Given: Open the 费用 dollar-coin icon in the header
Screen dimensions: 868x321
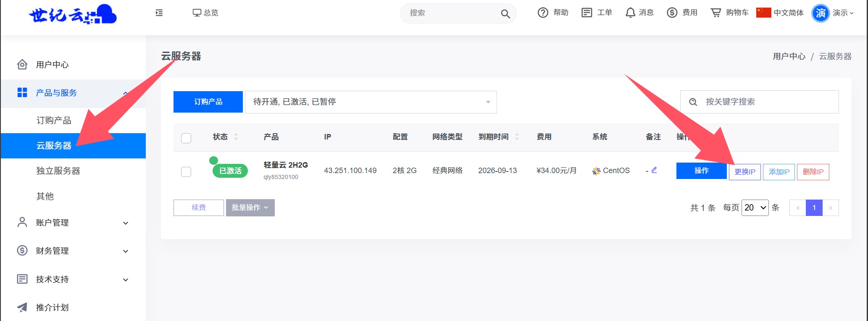Looking at the screenshot, I should (x=672, y=13).
